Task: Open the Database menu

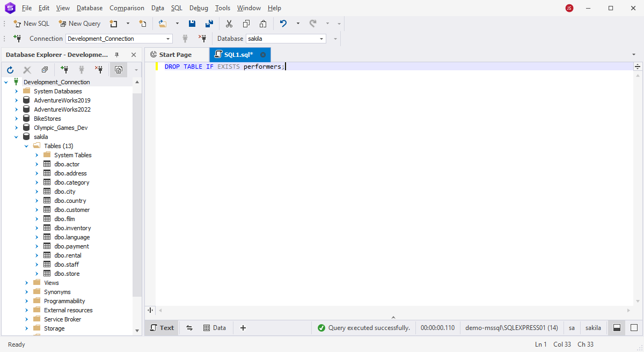Action: coord(90,8)
